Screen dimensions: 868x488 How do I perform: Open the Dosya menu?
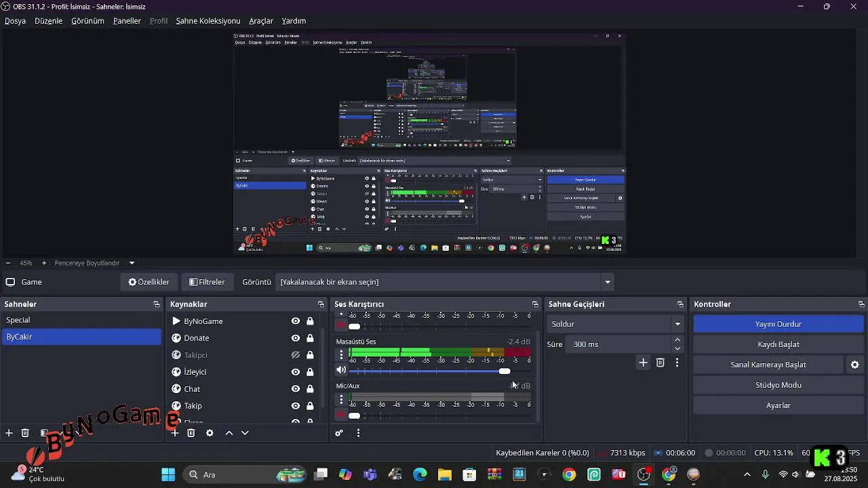pos(15,21)
